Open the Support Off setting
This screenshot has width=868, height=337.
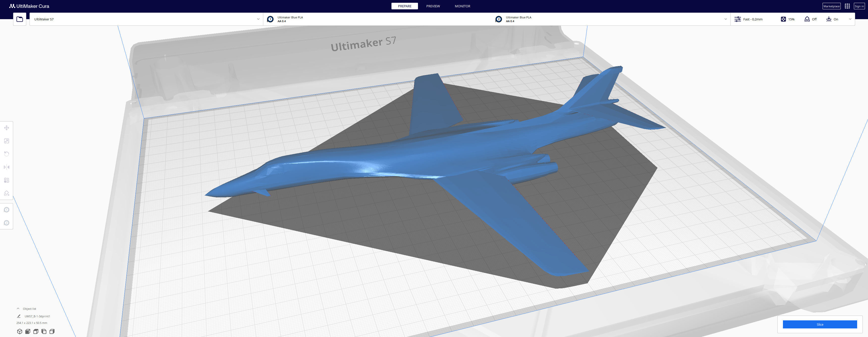810,19
